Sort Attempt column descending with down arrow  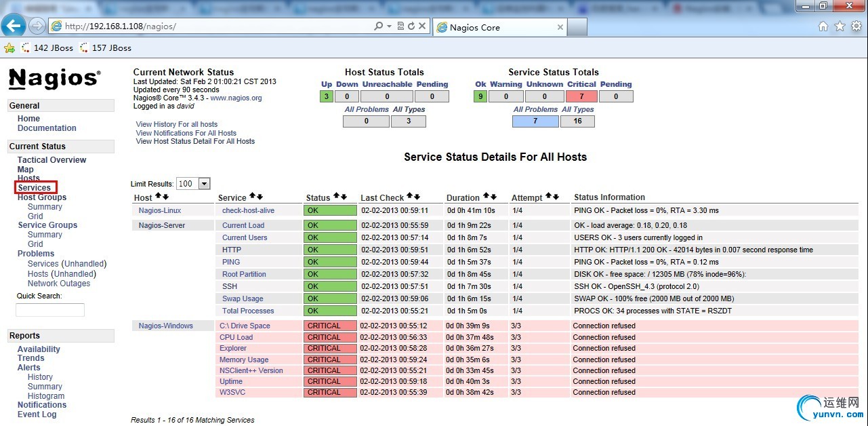[x=556, y=197]
